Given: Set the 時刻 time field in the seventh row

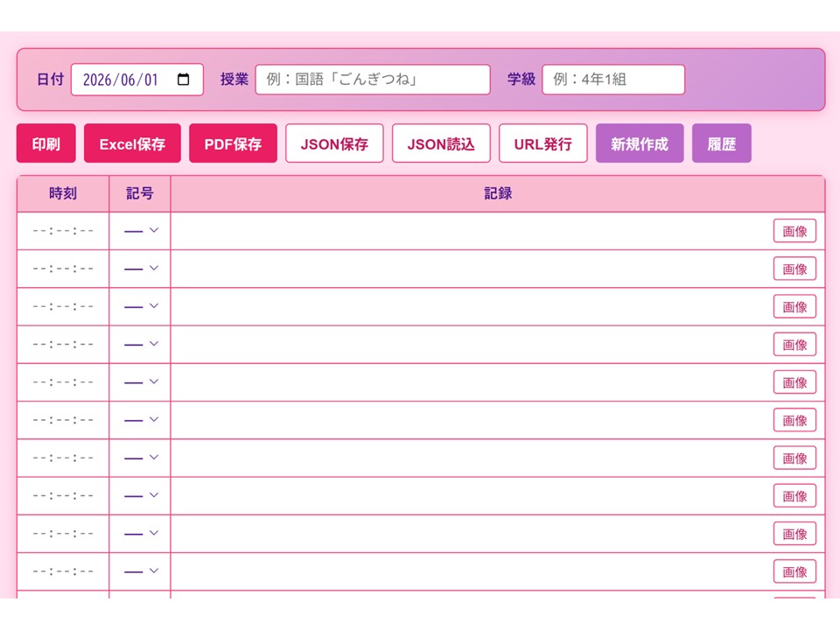Looking at the screenshot, I should 63,458.
